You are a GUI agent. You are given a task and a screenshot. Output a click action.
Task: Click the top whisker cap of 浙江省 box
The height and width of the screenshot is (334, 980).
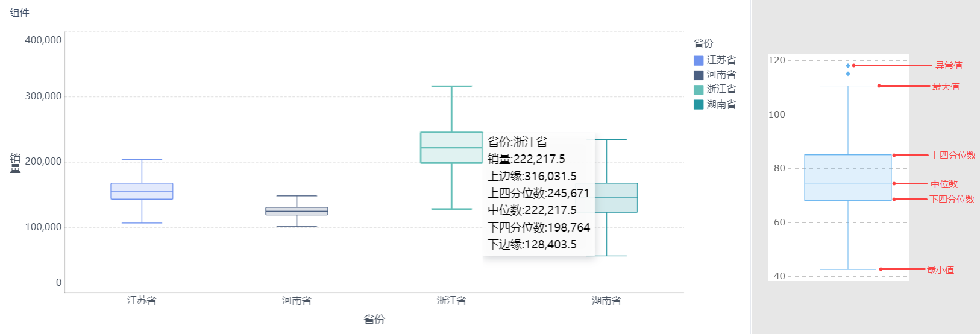point(451,86)
